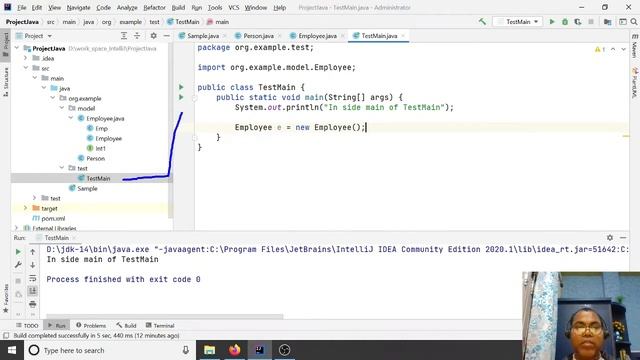Collapse the model package
Image resolution: width=640 pixels, height=360 pixels.
point(62,108)
